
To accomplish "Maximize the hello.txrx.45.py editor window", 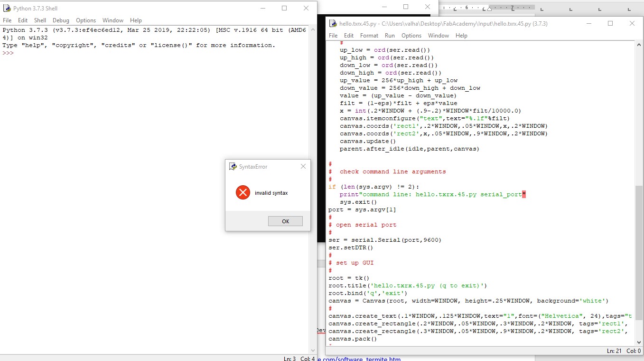I will (x=610, y=23).
